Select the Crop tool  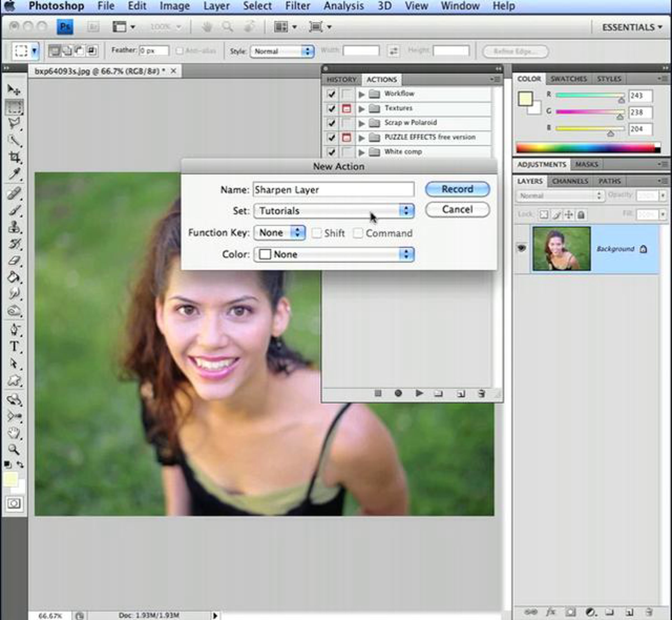coord(14,157)
